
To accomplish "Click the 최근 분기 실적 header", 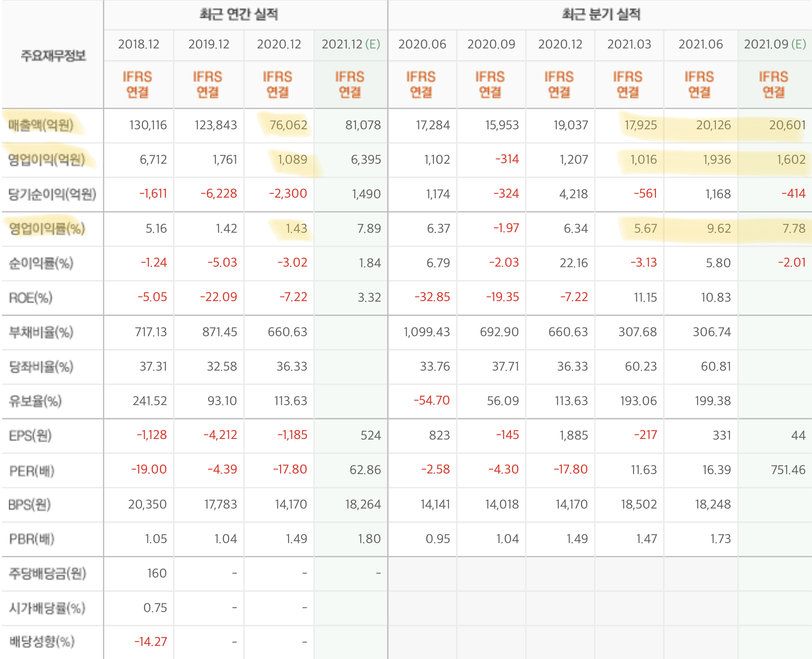I will [x=601, y=15].
